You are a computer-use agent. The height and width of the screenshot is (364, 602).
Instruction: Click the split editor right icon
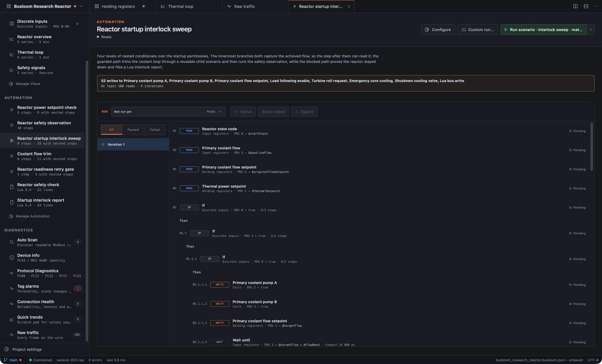[575, 6]
